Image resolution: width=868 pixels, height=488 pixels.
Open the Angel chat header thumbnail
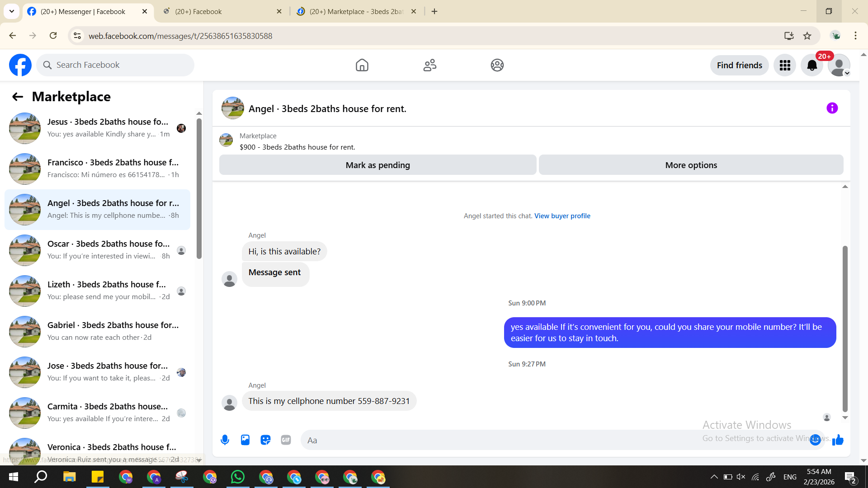pos(233,108)
